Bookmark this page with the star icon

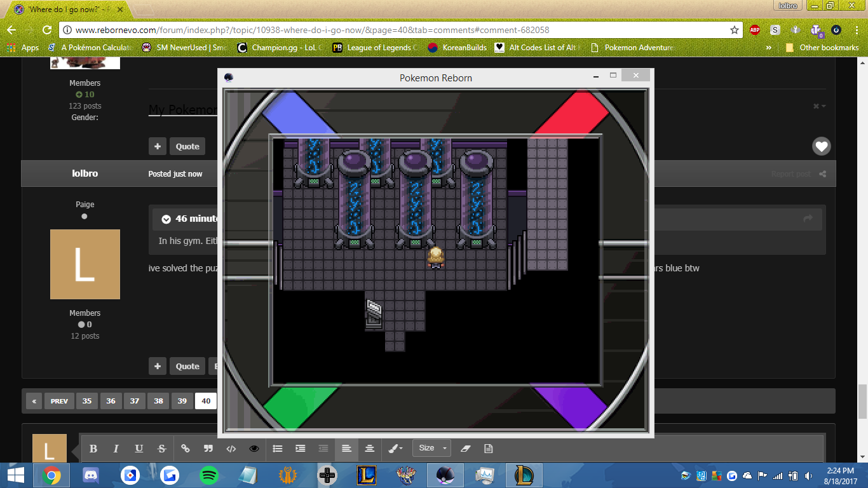(735, 30)
